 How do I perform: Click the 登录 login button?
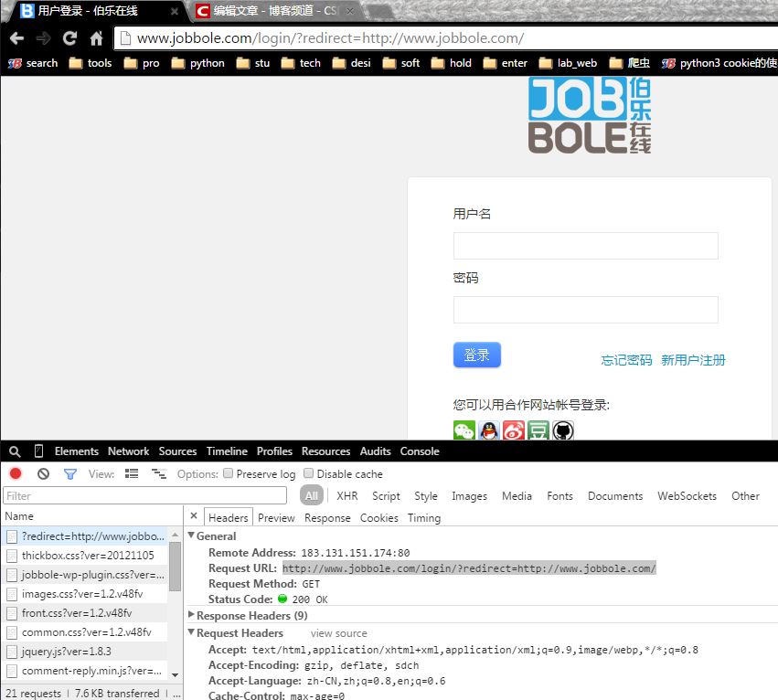477,355
